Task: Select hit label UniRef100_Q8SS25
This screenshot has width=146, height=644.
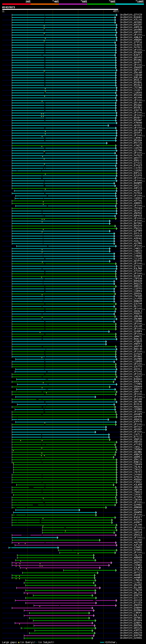Action: 131,628
